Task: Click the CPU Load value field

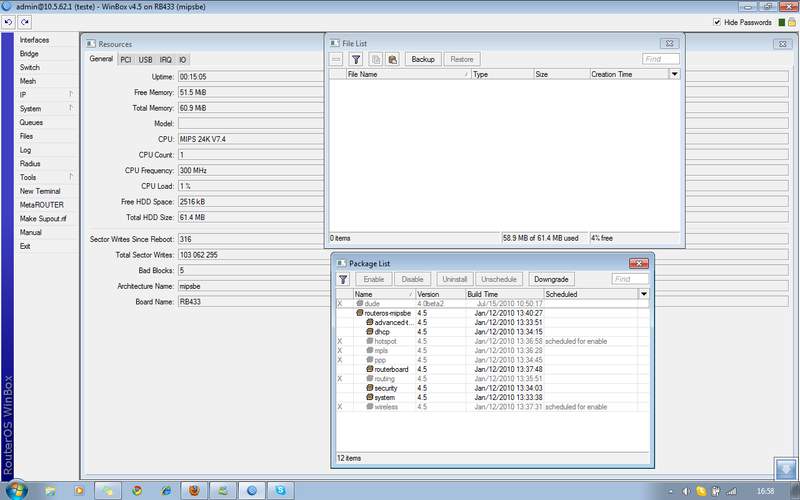Action: point(251,186)
